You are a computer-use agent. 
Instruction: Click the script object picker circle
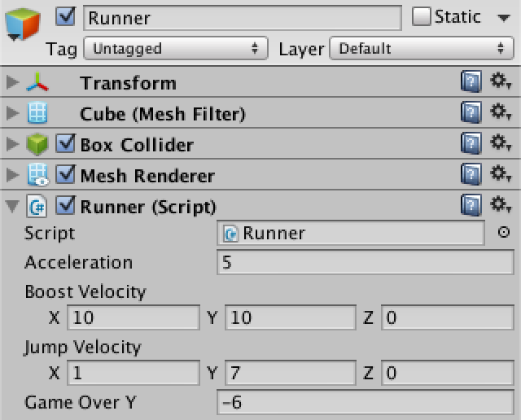point(504,232)
